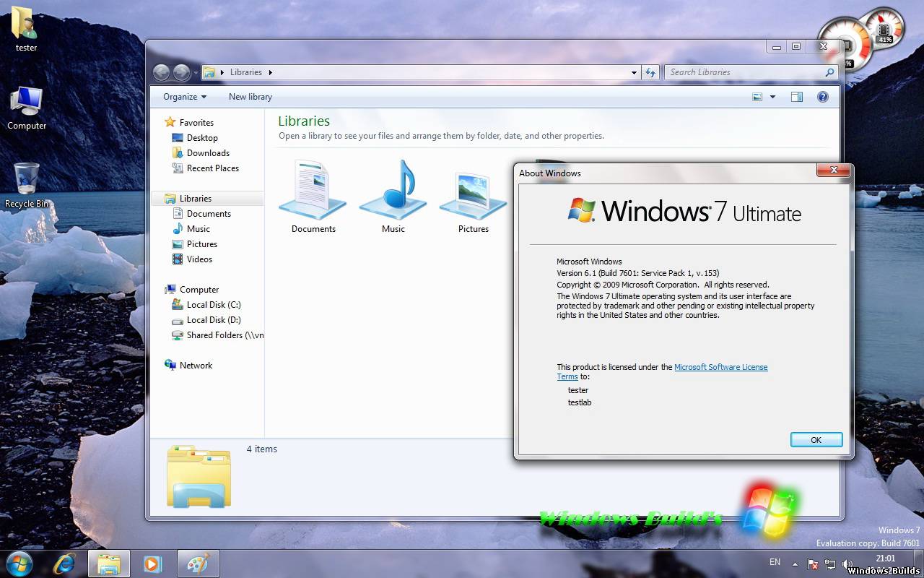924x578 pixels.
Task: Select Pictures under Libraries in sidebar
Action: [x=195, y=244]
